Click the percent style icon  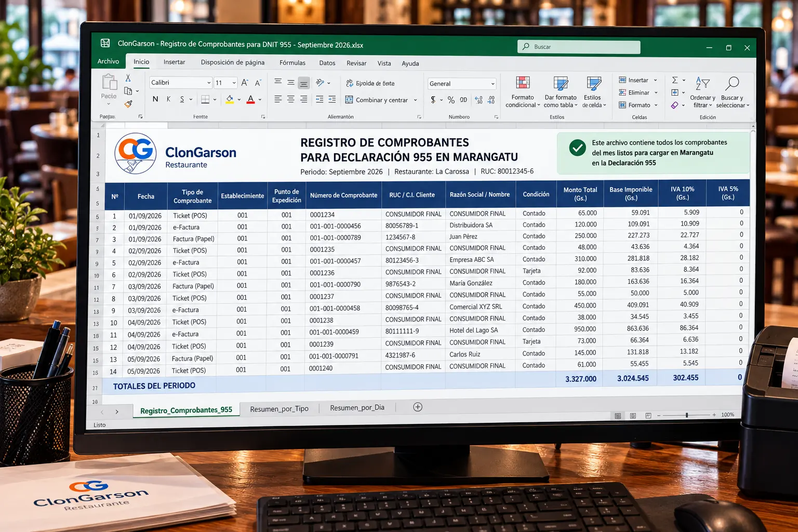tap(451, 100)
